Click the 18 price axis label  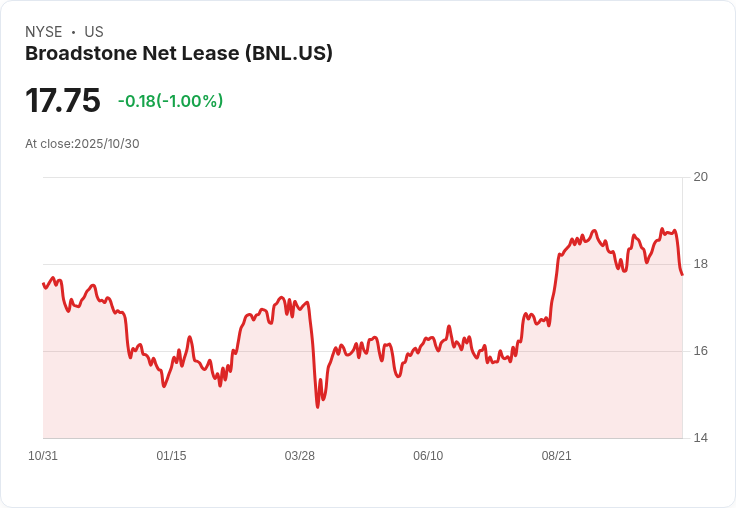700,264
